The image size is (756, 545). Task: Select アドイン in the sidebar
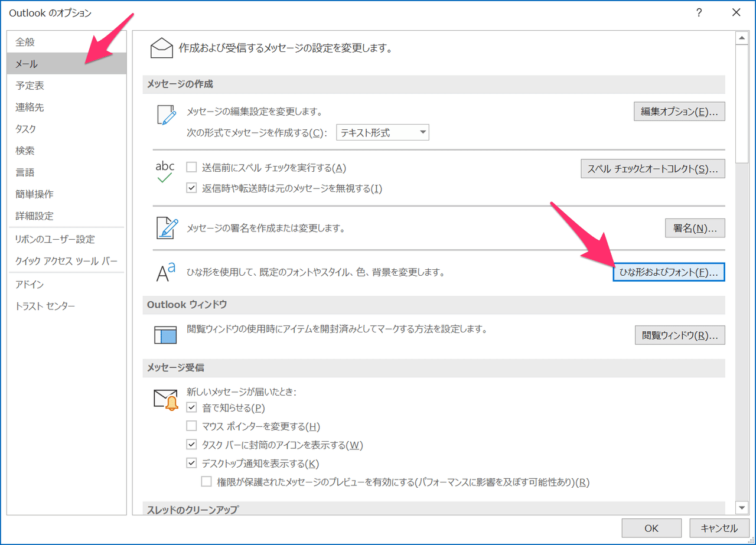point(67,285)
